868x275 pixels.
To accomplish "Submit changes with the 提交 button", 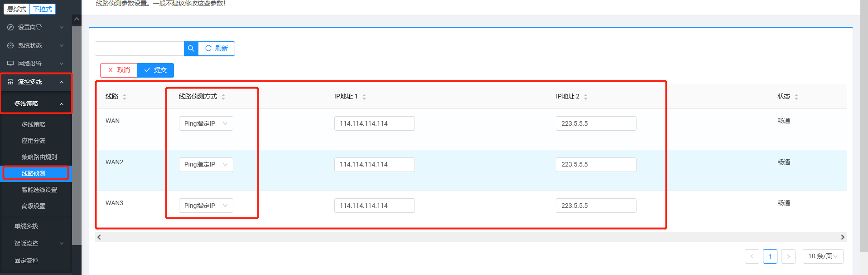I will point(155,70).
